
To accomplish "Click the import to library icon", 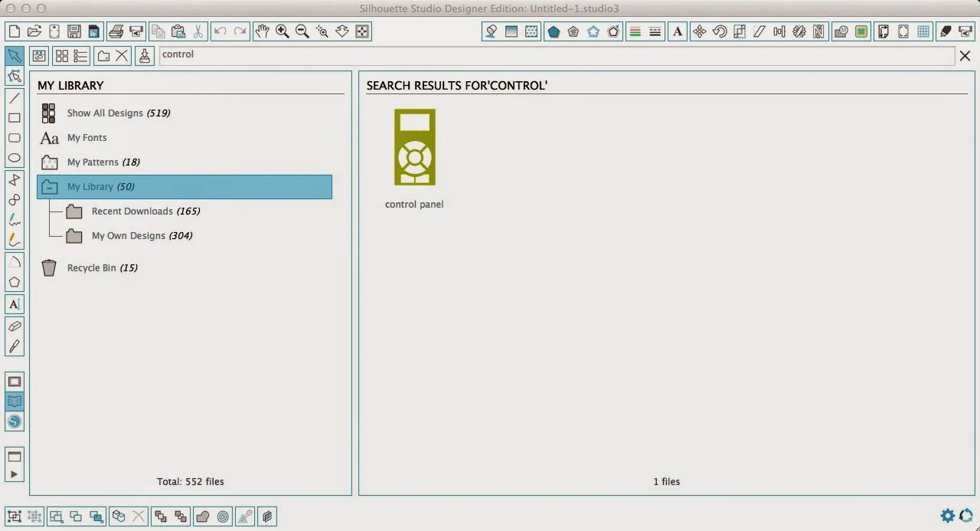I will 146,56.
